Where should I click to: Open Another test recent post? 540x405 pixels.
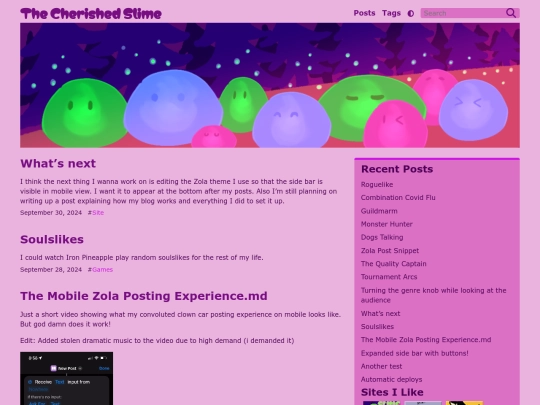381,366
